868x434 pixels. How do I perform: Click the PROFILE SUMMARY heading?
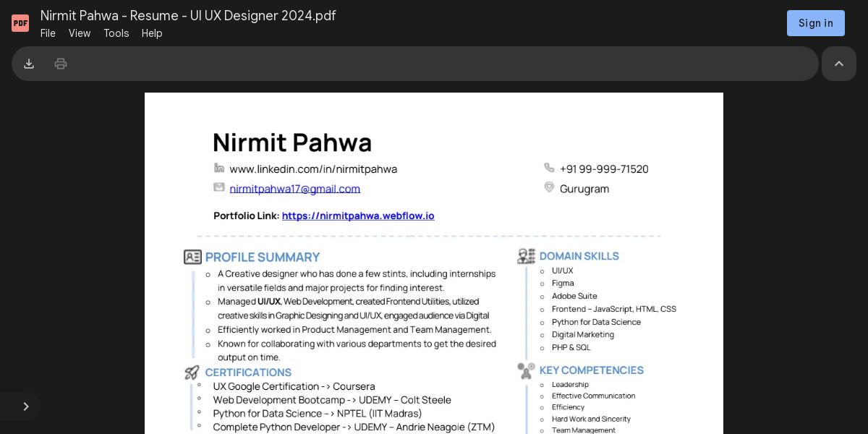pyautogui.click(x=263, y=258)
